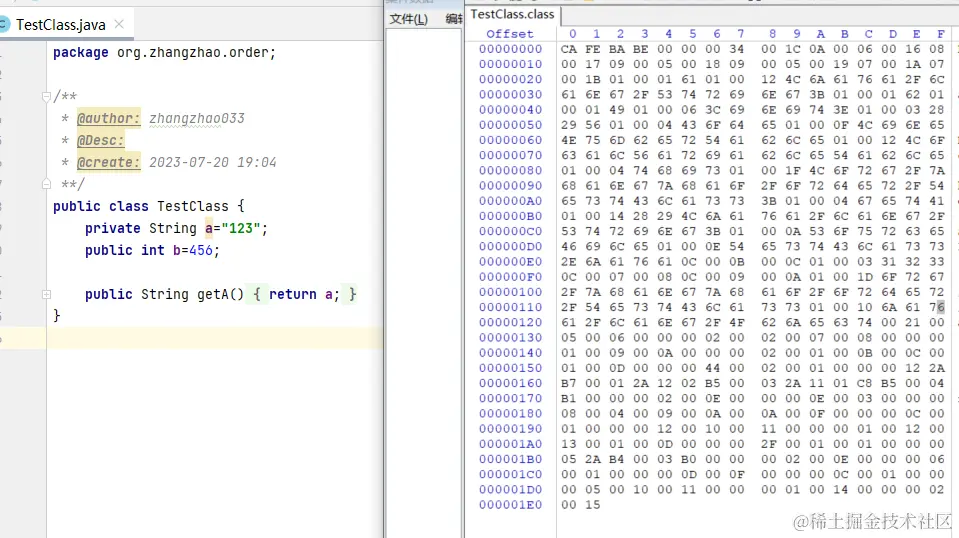
Task: Close the TestClass.java editor tab
Action: click(119, 24)
